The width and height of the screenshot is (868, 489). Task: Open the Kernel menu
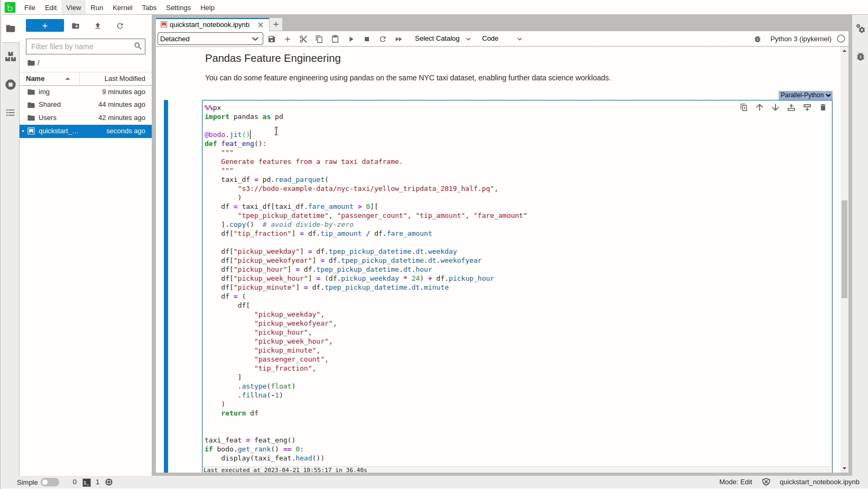(x=122, y=8)
